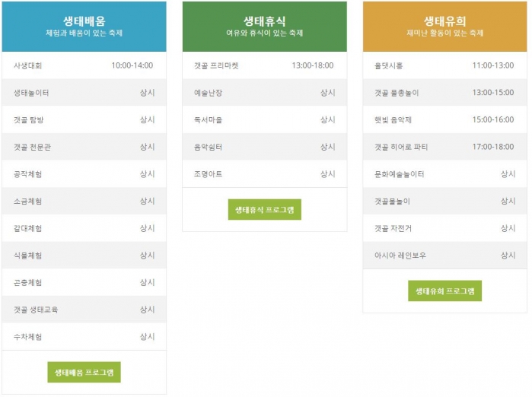Click the 갯골 프리마켓 row
The height and width of the screenshot is (397, 532).
(x=264, y=65)
